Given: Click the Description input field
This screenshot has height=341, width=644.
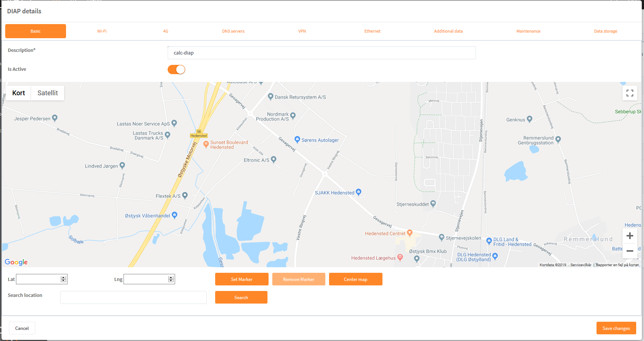Looking at the screenshot, I should coord(322,53).
